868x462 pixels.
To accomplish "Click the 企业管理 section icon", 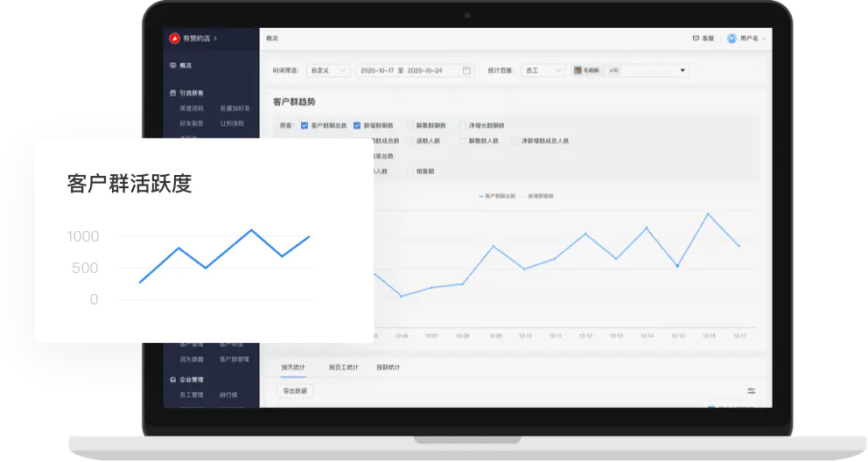I will point(172,380).
